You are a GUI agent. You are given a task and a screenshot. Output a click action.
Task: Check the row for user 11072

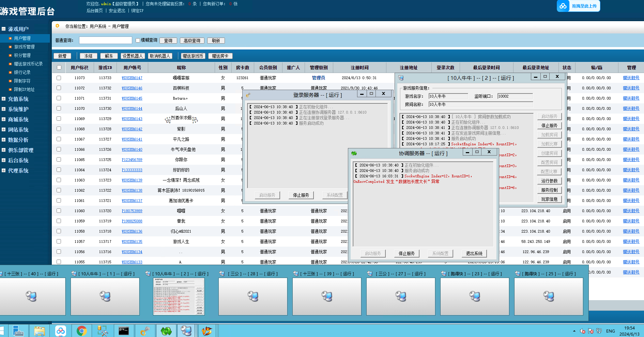59,88
